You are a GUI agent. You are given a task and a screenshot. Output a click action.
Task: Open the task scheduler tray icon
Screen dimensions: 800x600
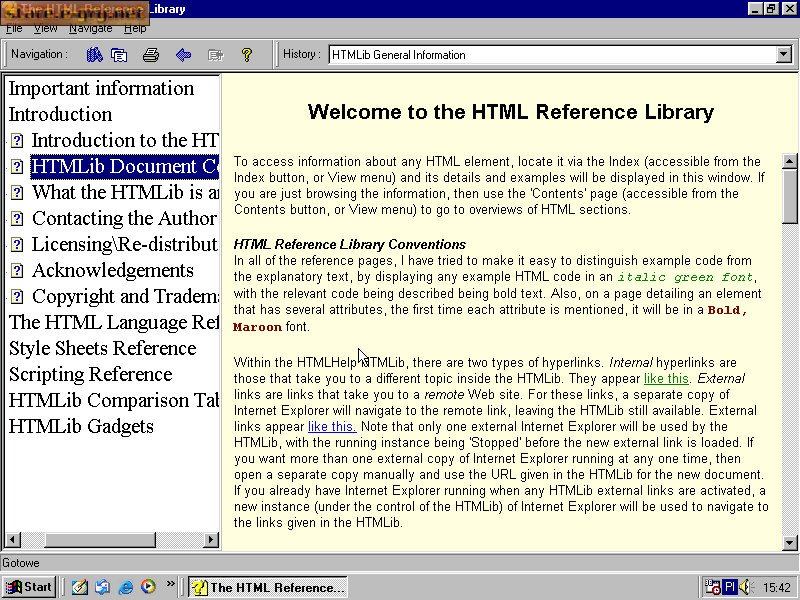712,587
